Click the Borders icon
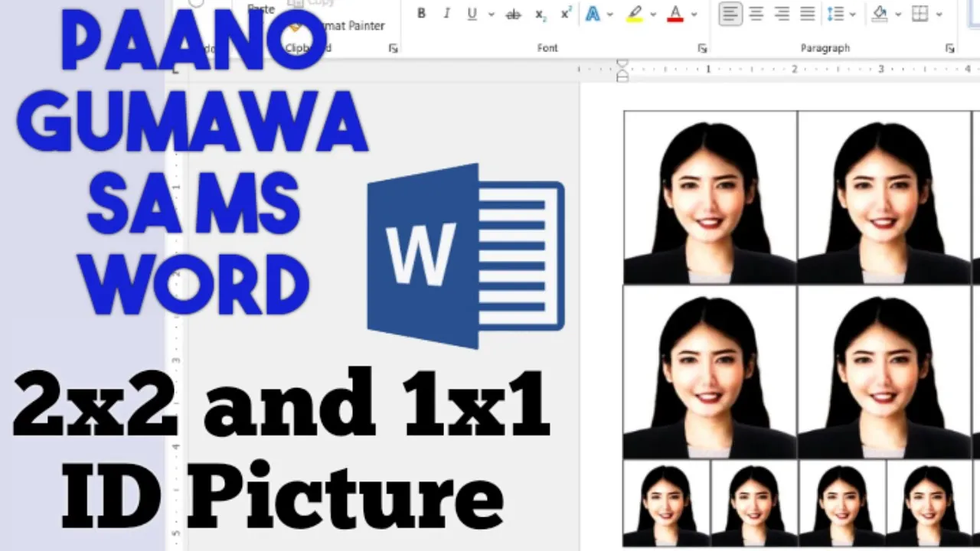Image resolution: width=980 pixels, height=551 pixels. coord(920,14)
